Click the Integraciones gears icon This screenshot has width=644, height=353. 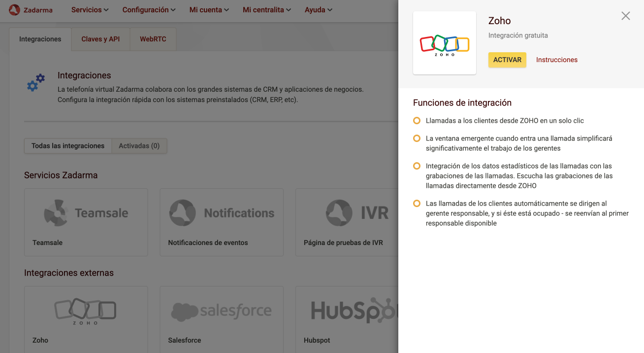click(36, 83)
